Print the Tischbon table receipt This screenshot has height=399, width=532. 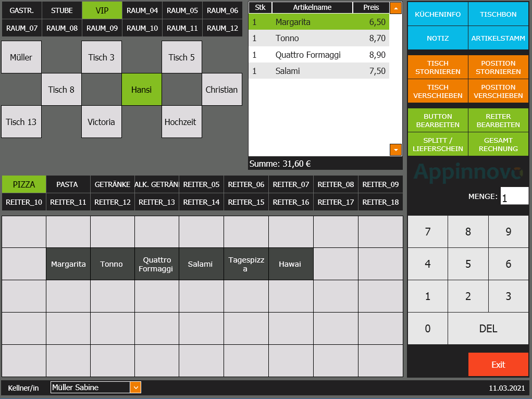498,15
